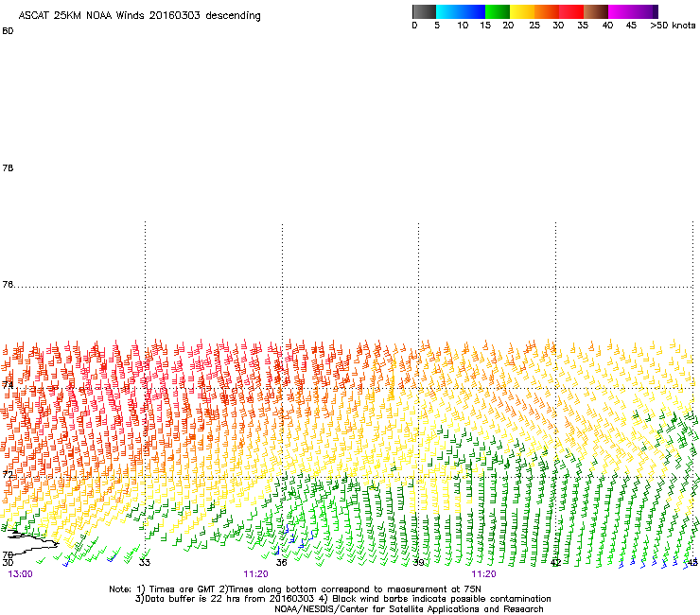Click the '11:20' time label nearest longitude 36
Image resolution: width=700 pixels, height=615 pixels.
(x=255, y=574)
